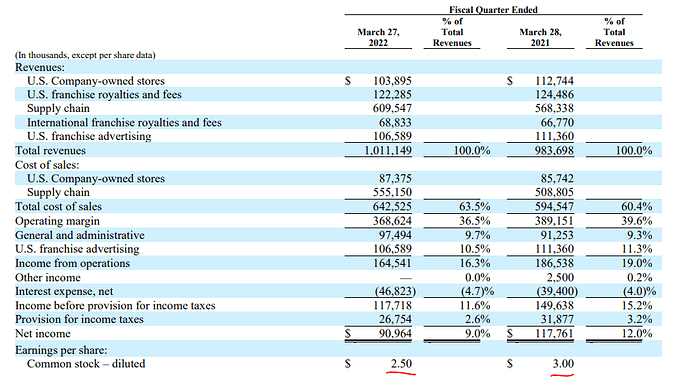Select the U.S. Company-owned stores 112,744 revenue
690x389 pixels.
pyautogui.click(x=554, y=81)
